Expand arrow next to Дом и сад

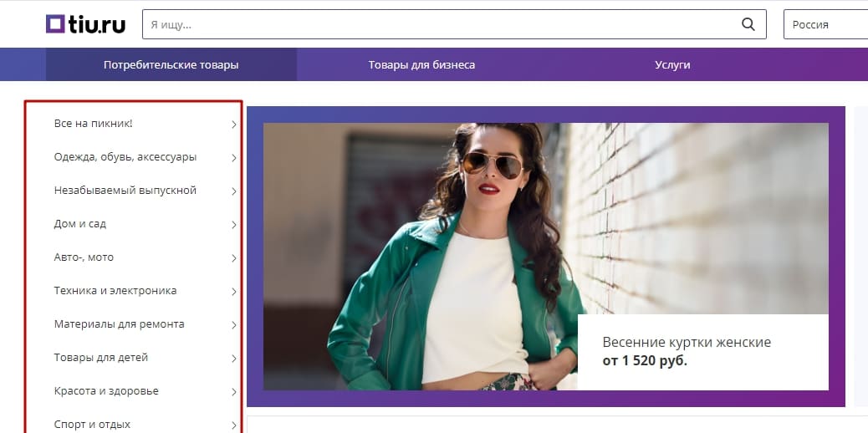[x=234, y=225]
